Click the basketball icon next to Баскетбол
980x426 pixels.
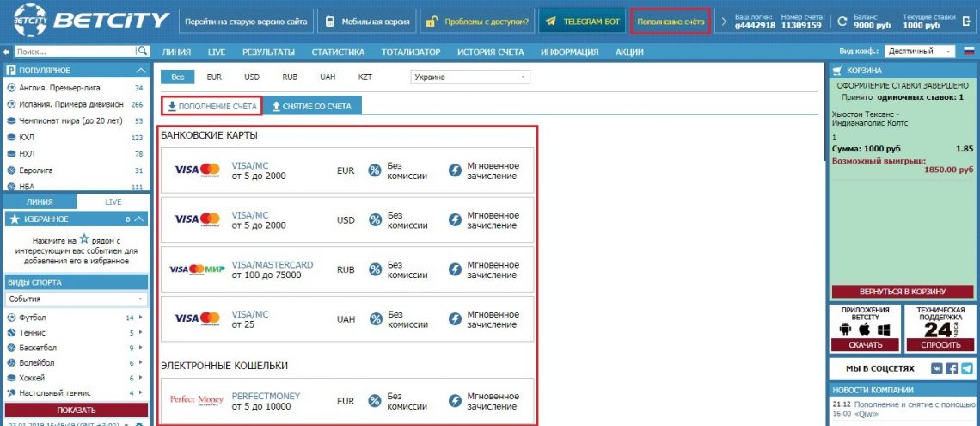(x=11, y=347)
